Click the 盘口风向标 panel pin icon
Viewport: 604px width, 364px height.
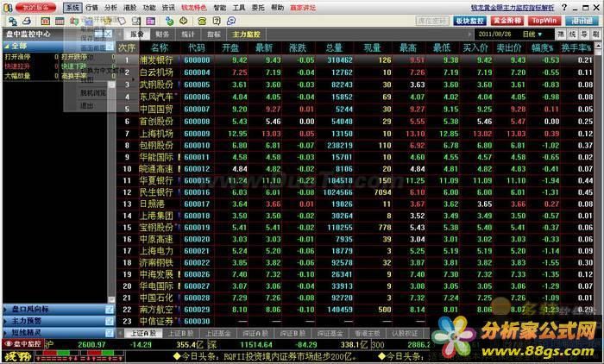[x=110, y=309]
